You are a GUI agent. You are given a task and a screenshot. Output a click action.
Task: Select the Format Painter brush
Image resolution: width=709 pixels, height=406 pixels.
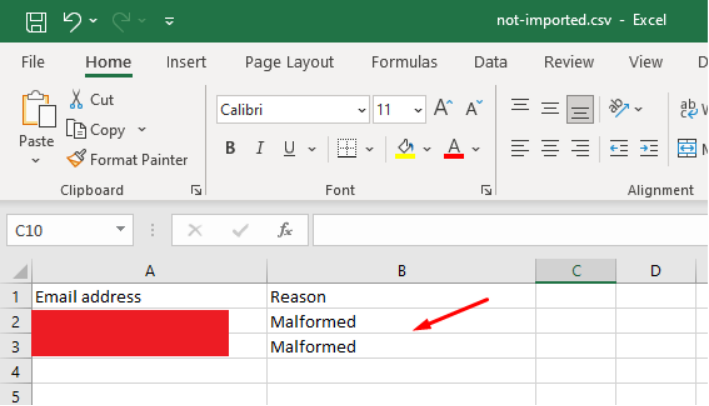pos(77,159)
